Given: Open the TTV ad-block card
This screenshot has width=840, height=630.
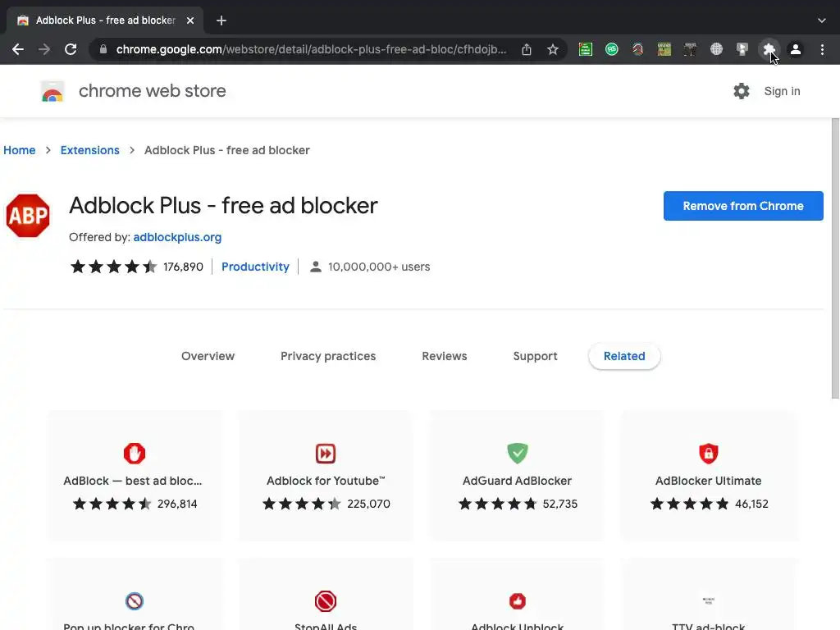Looking at the screenshot, I should [x=708, y=595].
